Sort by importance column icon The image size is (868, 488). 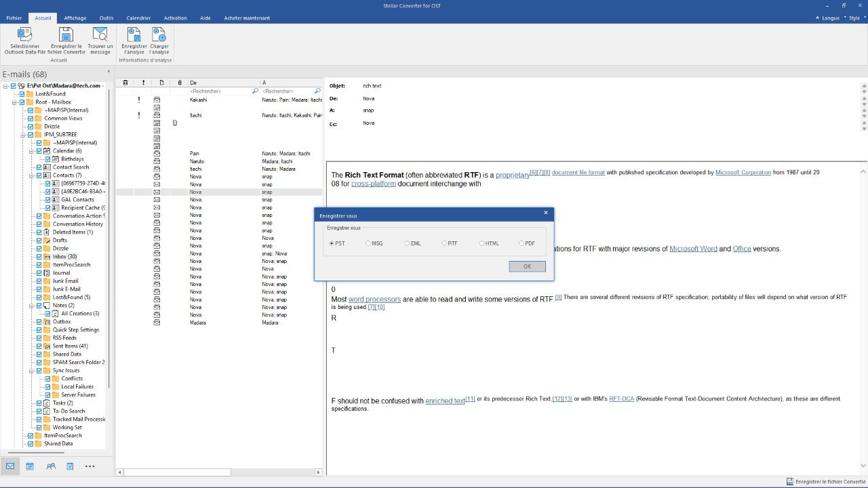click(x=143, y=83)
